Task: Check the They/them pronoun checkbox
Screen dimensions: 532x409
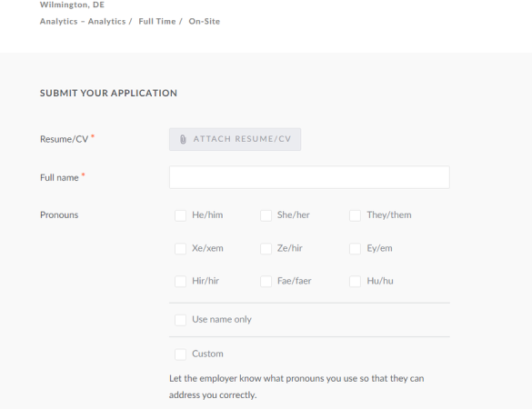Action: [x=356, y=215]
